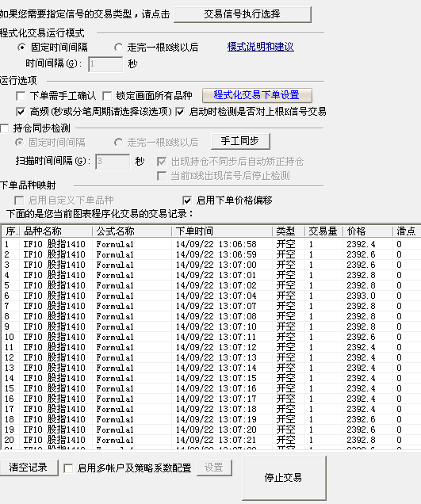Select the record timed 13:07:15

(x=211, y=378)
